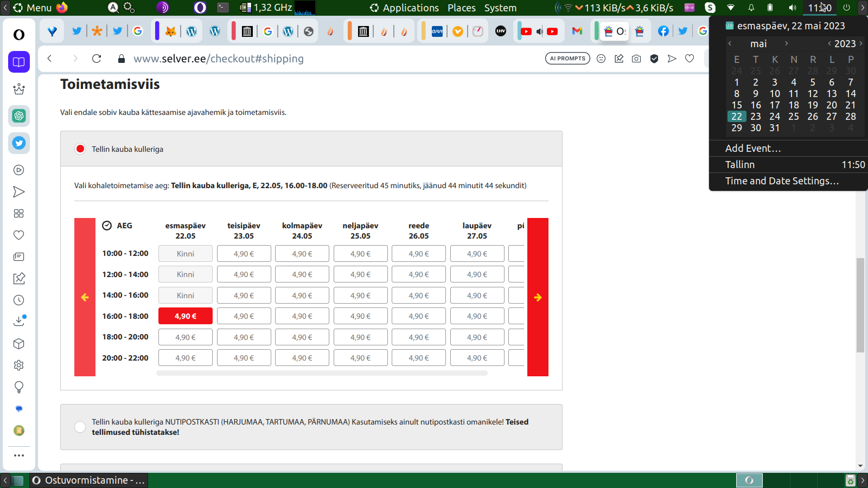Image resolution: width=868 pixels, height=488 pixels.
Task: Go to previous year in calendar popup
Action: [x=829, y=43]
